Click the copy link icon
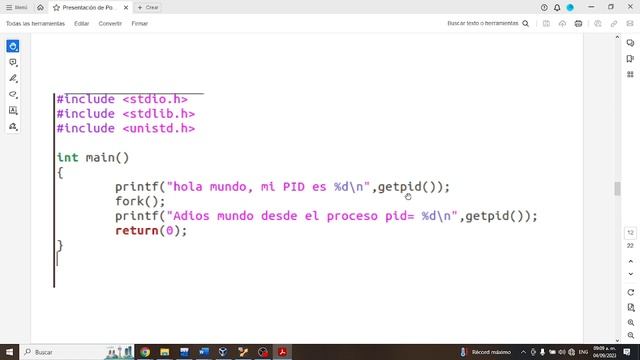This screenshot has width=640, height=360. 614,24
